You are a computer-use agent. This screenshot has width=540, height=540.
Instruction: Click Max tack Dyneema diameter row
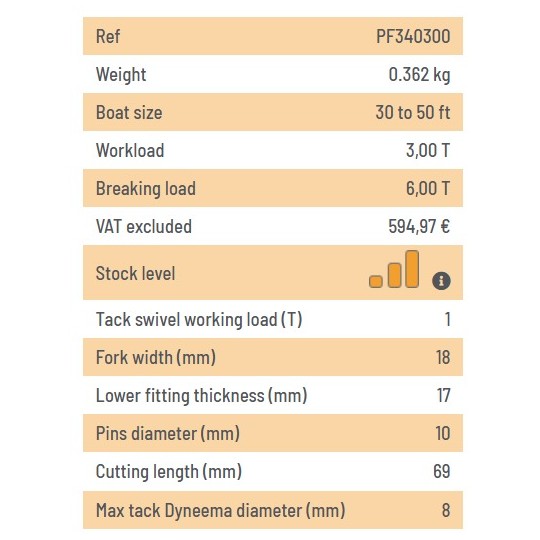(273, 510)
